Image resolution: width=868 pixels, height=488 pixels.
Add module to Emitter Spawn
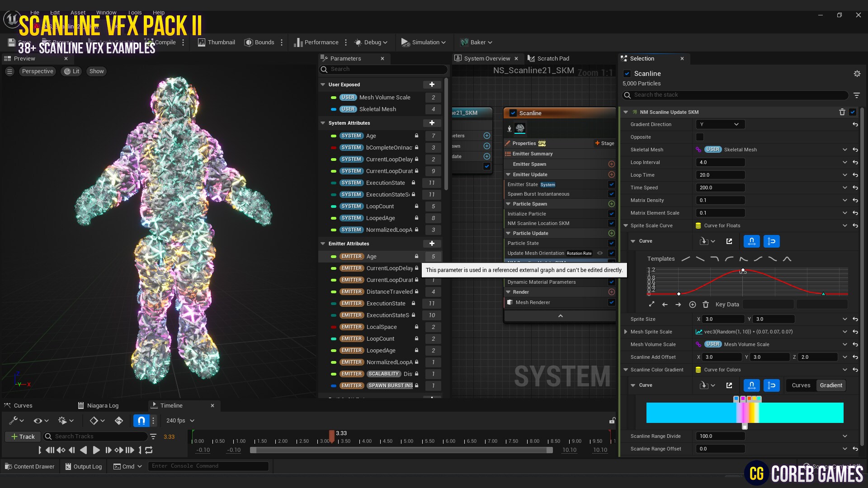pos(611,164)
